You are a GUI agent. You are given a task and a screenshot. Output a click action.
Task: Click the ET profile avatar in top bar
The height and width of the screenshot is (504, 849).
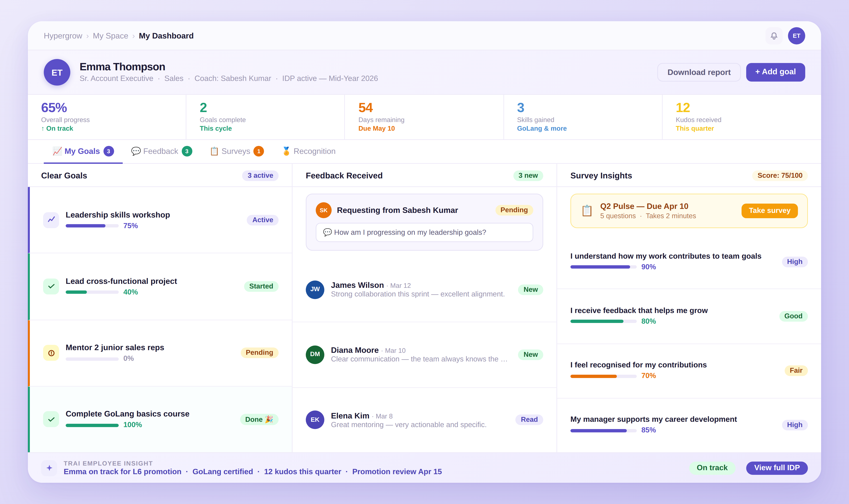coord(796,36)
